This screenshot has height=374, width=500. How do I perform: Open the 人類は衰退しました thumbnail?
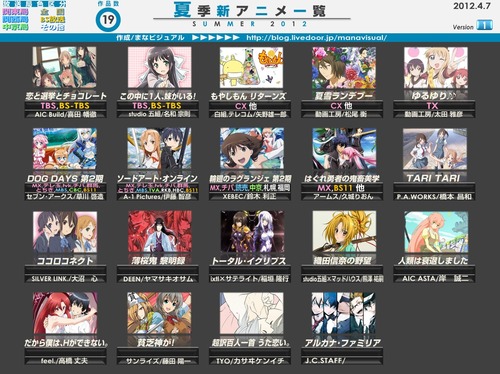point(436,232)
